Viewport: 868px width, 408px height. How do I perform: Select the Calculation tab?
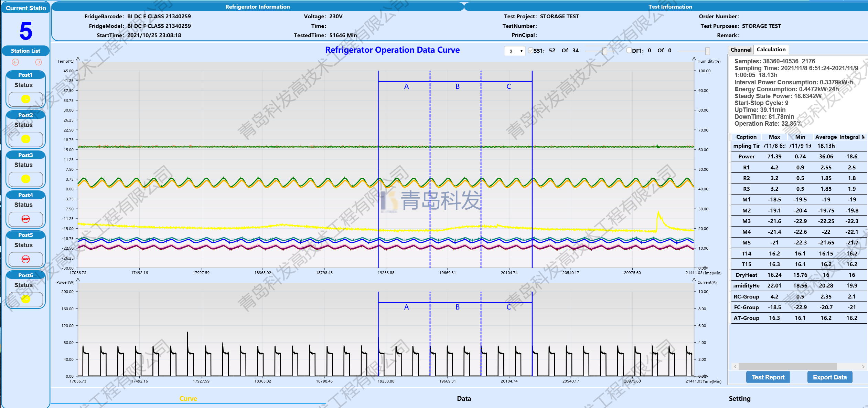(771, 50)
